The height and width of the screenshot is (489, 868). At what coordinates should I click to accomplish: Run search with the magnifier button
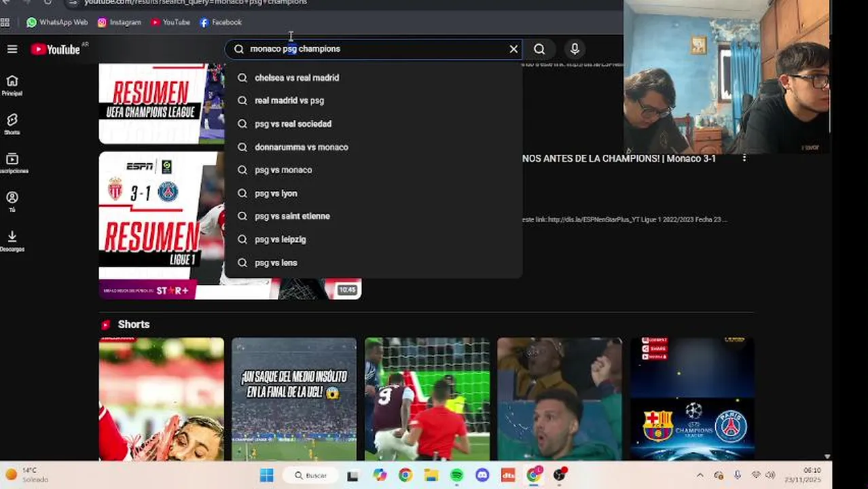(x=539, y=49)
